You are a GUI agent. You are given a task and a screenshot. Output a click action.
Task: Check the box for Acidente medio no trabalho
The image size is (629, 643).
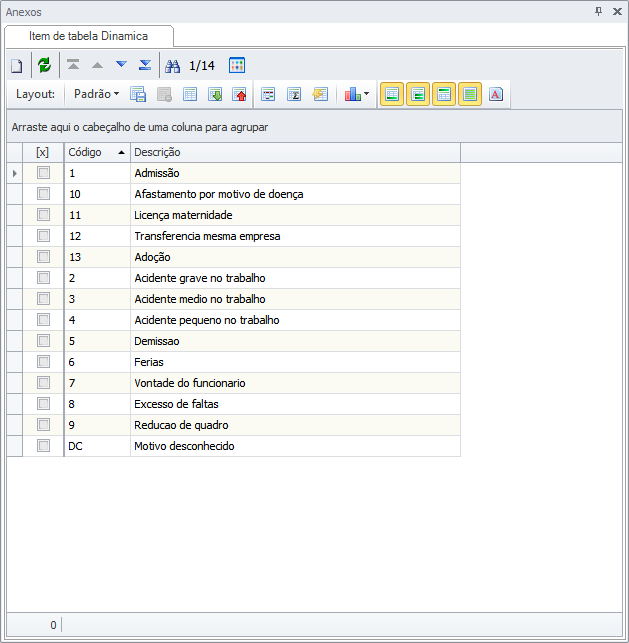pos(43,299)
